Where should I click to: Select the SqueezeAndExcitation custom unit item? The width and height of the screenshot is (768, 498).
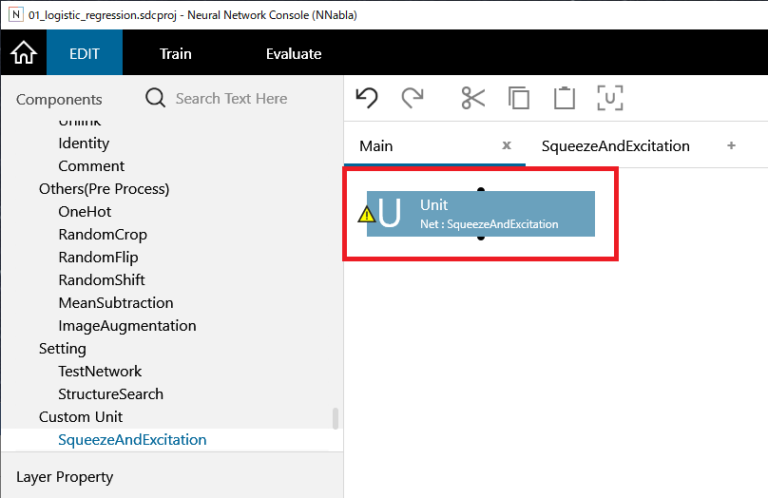click(132, 440)
